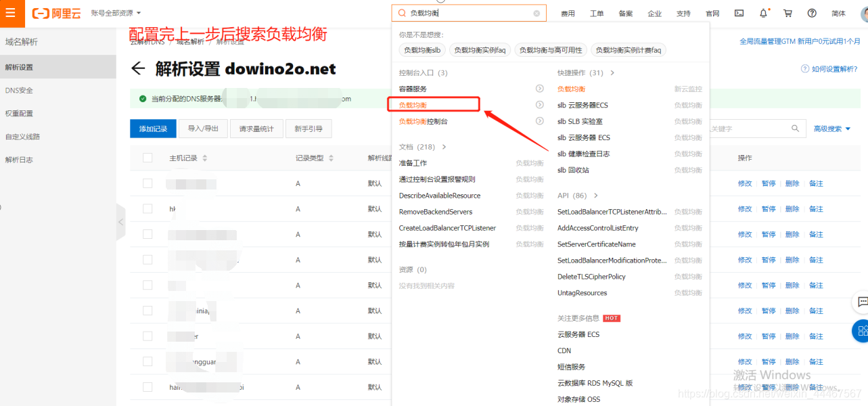This screenshot has height=406, width=868.
Task: Open the 工单 top menu
Action: (597, 14)
